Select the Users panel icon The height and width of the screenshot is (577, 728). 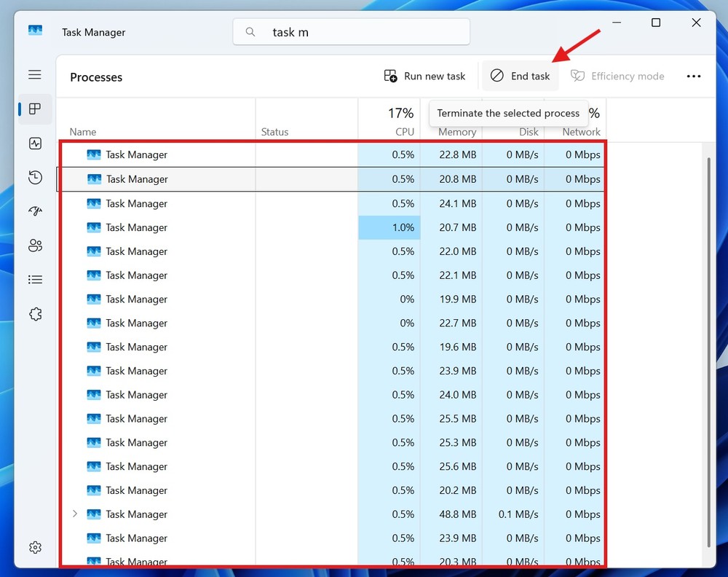click(x=35, y=246)
